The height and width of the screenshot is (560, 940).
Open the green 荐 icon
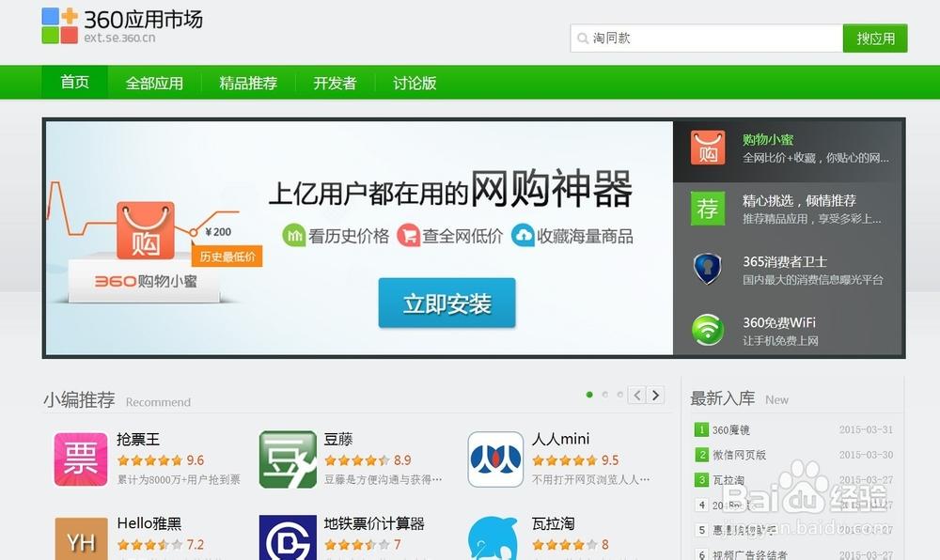tap(708, 209)
